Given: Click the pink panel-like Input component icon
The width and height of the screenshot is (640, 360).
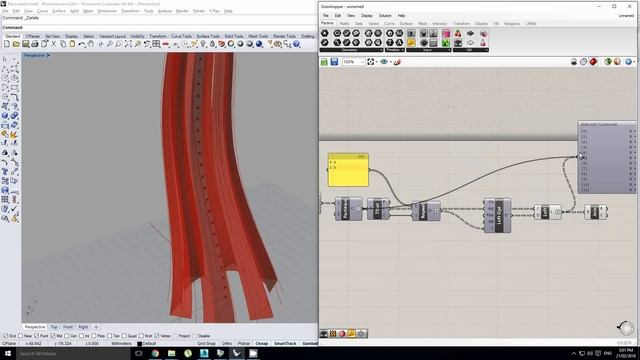Looking at the screenshot, I should tap(446, 33).
